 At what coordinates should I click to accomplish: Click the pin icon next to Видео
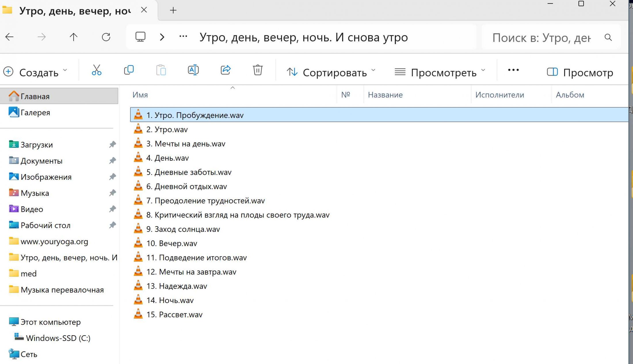click(x=113, y=209)
